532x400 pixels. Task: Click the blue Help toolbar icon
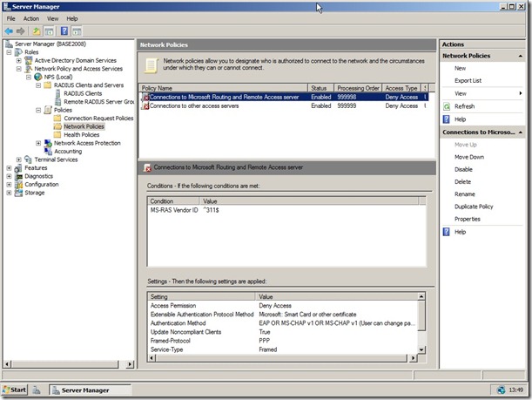coord(64,31)
